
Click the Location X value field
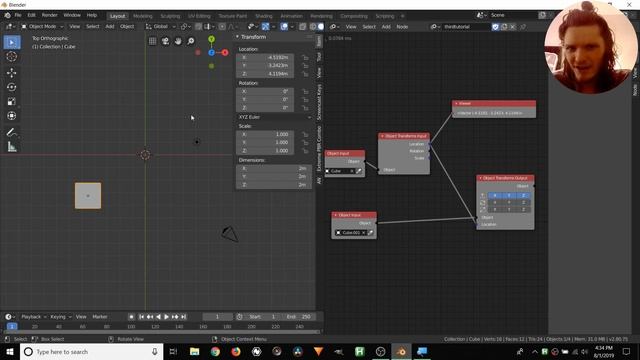265,58
